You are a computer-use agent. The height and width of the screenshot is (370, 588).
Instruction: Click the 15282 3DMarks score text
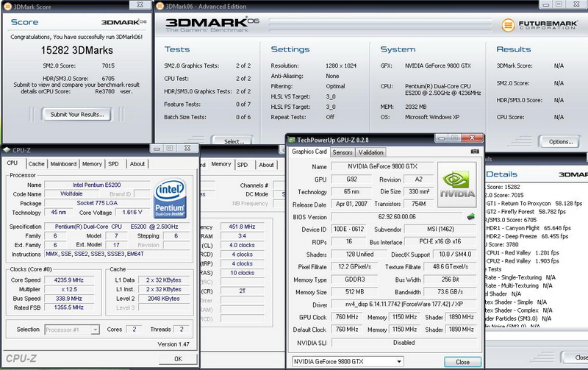pos(77,50)
